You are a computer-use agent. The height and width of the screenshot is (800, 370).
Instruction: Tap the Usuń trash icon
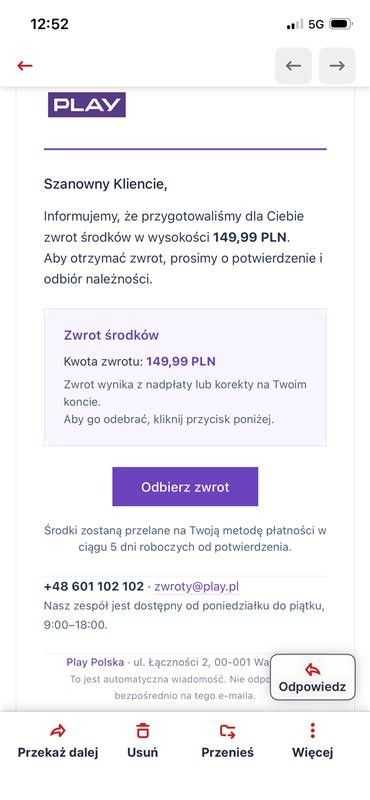pos(143,731)
